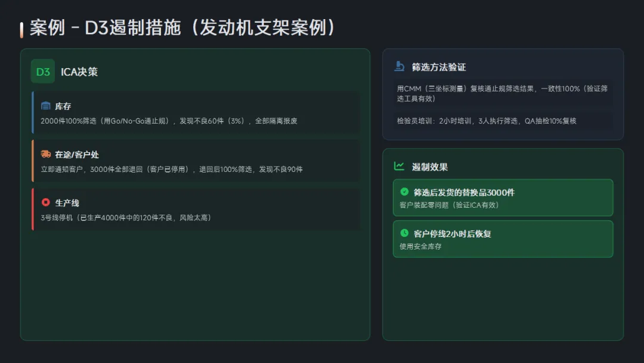Click the ICA决策 heading

point(79,72)
